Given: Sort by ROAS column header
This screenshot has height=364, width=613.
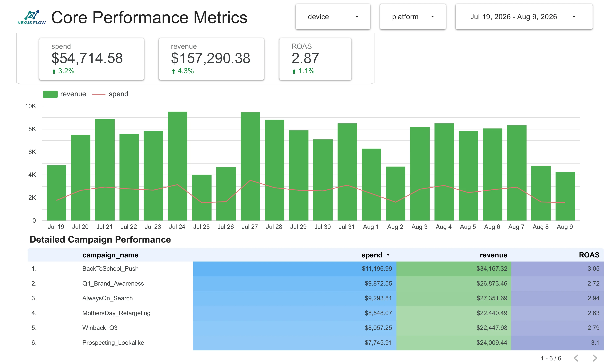Looking at the screenshot, I should coord(589,255).
